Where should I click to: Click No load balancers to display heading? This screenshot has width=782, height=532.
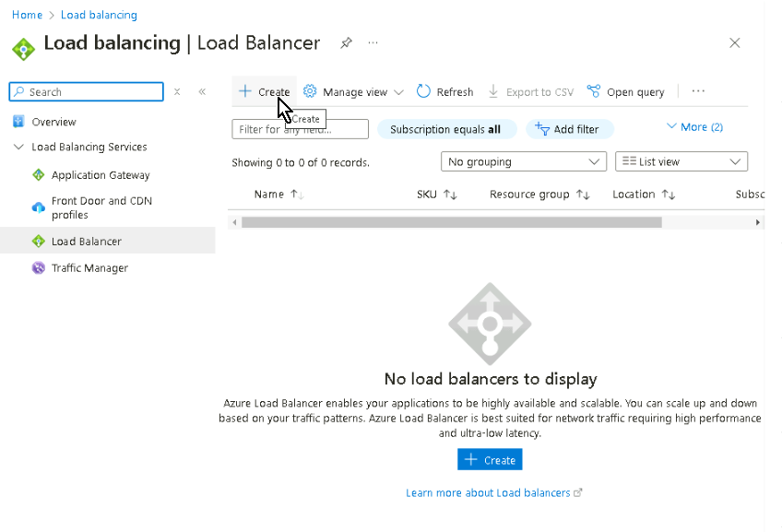[491, 379]
